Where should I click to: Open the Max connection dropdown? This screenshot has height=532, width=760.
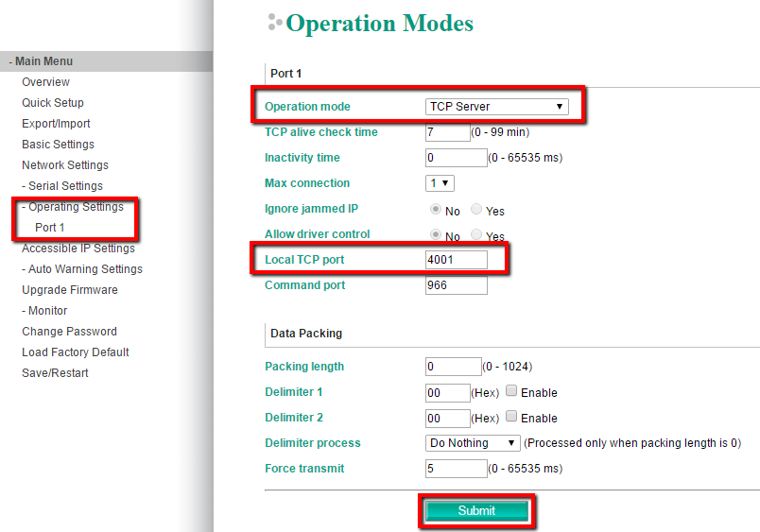coord(440,183)
